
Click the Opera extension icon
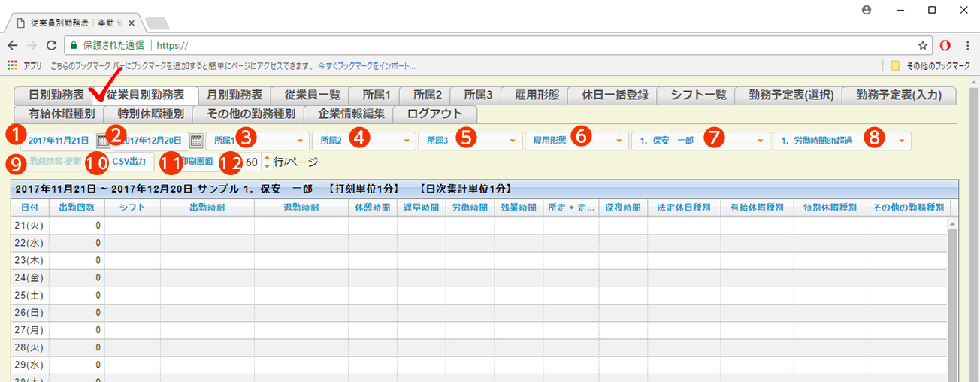945,45
